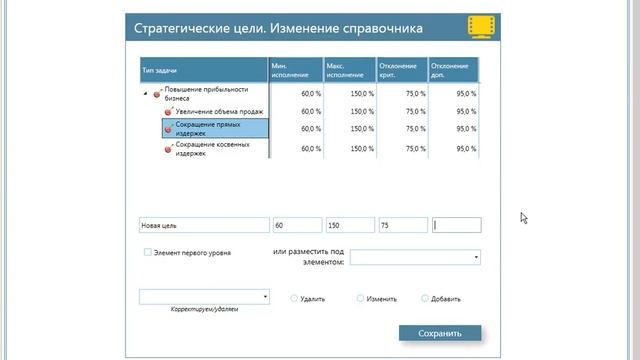This screenshot has height=360, width=640.
Task: Select the row Сокращение прямых издержек
Action: [x=215, y=129]
